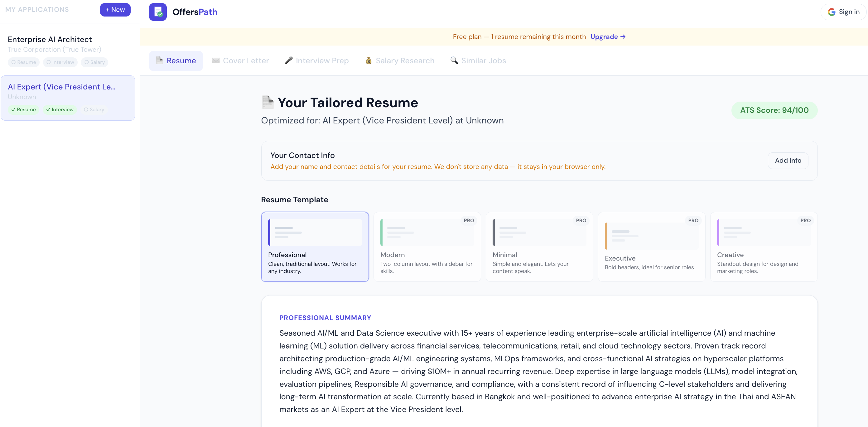Screen dimensions: 868x427
Task: Click the Salary chip under Enterprise AI Architect
Action: tap(94, 62)
